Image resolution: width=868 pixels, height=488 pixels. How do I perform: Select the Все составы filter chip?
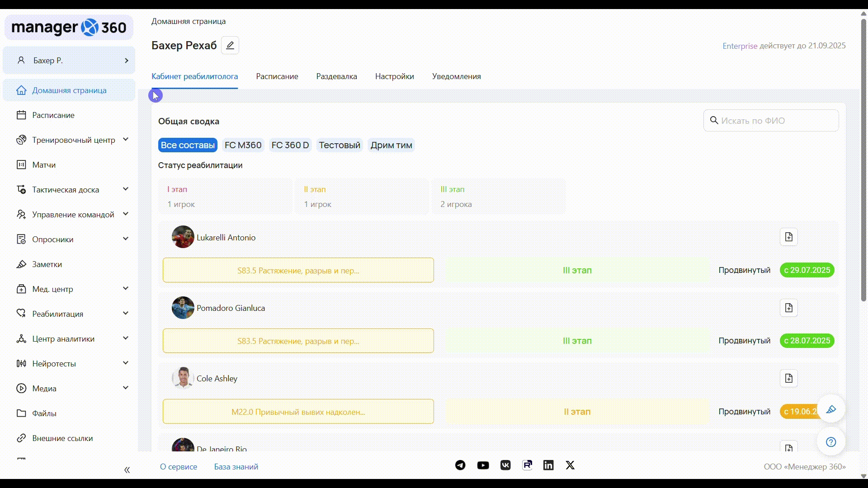tap(188, 145)
